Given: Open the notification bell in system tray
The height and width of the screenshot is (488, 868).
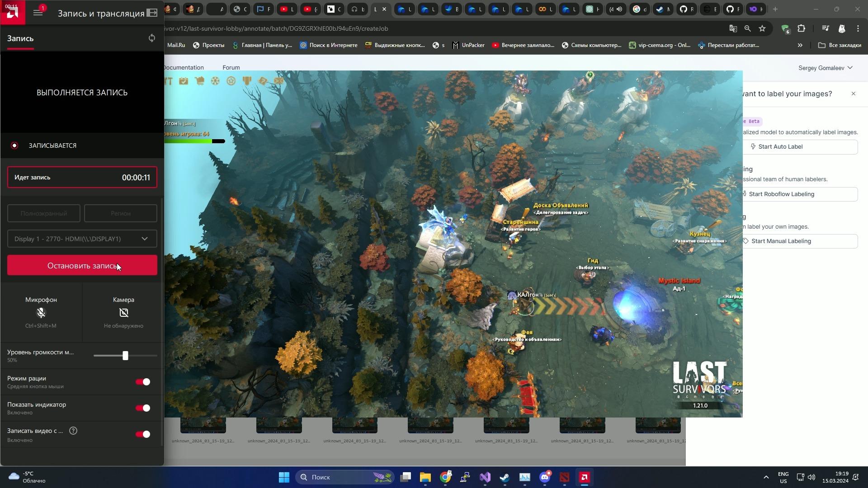Looking at the screenshot, I should [x=856, y=477].
